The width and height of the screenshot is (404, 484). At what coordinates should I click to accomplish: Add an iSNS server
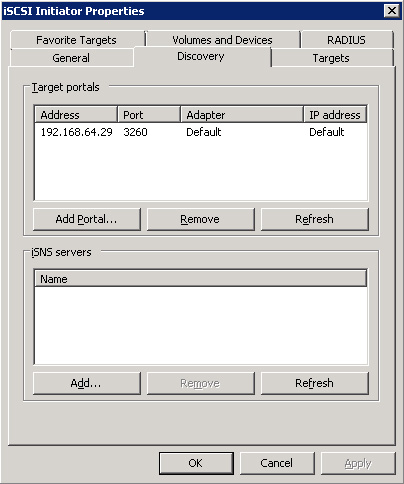pyautogui.click(x=87, y=383)
